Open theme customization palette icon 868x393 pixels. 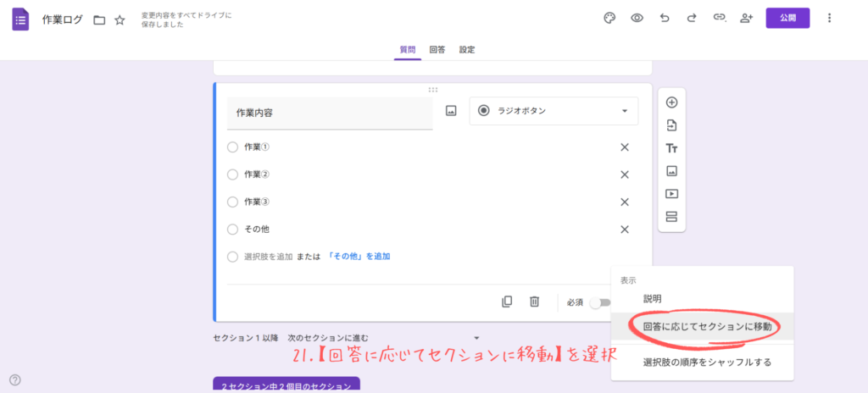[609, 18]
